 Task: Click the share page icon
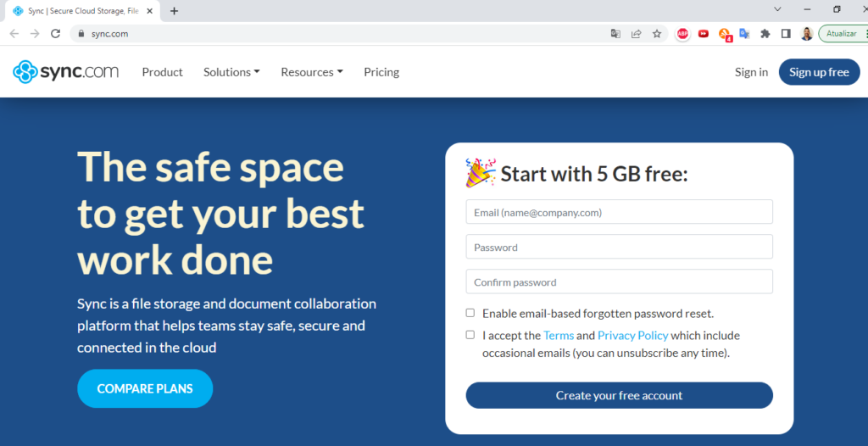636,34
